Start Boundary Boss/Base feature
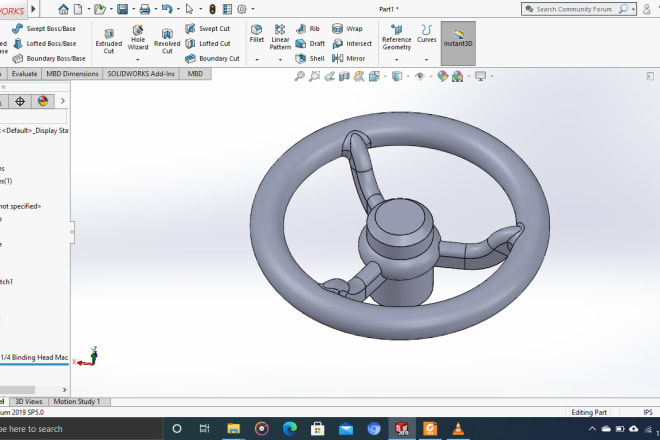This screenshot has height=440, width=660. click(x=49, y=59)
